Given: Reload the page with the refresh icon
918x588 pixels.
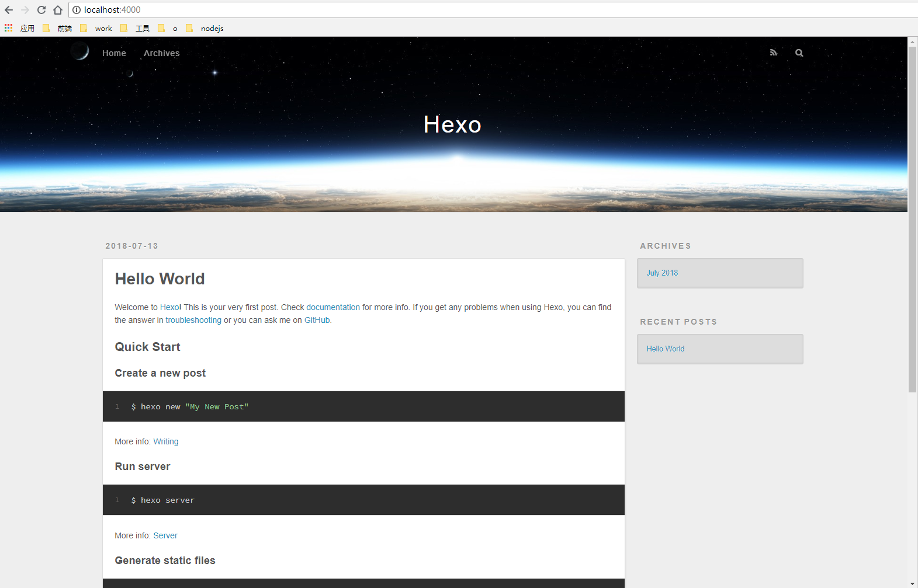Looking at the screenshot, I should pyautogui.click(x=41, y=10).
